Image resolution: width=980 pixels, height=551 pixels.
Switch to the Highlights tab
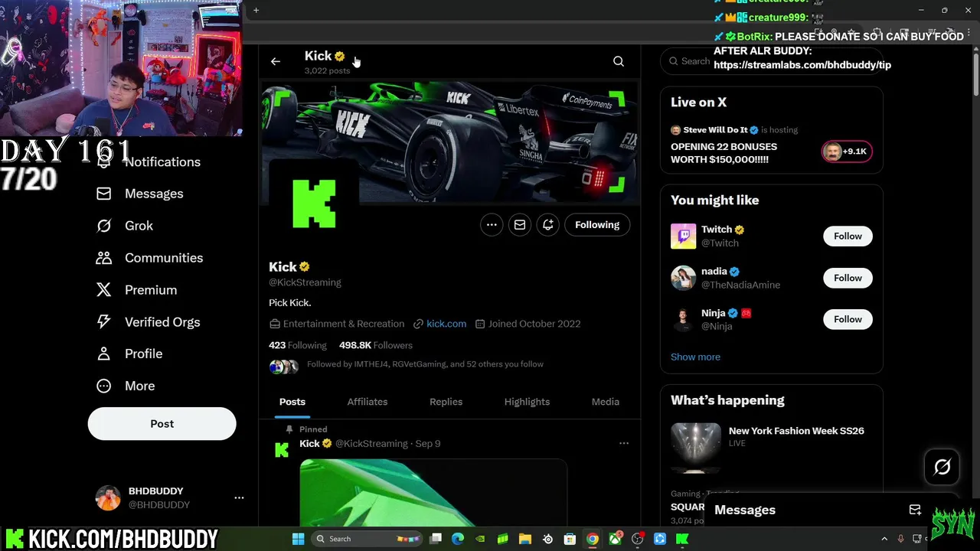coord(527,402)
